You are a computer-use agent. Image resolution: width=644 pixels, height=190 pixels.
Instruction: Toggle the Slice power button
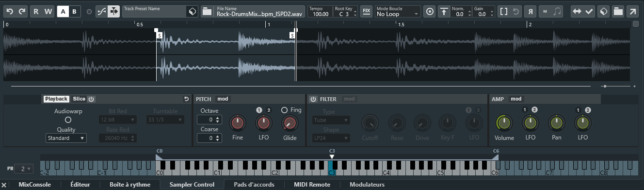[91, 99]
